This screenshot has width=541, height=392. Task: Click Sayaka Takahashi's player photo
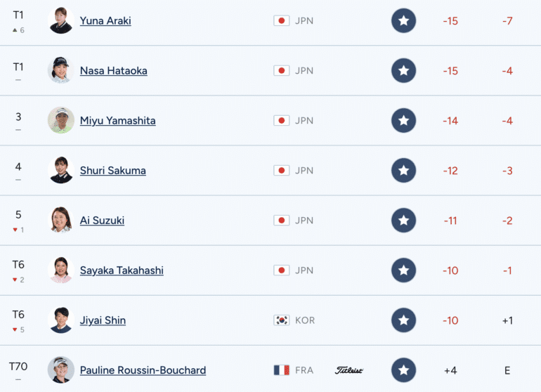pos(61,270)
